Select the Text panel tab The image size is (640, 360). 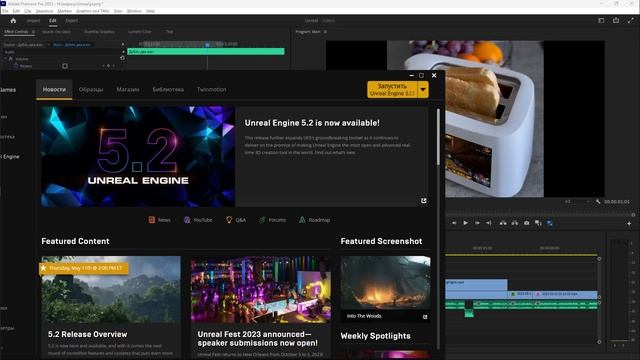(169, 32)
